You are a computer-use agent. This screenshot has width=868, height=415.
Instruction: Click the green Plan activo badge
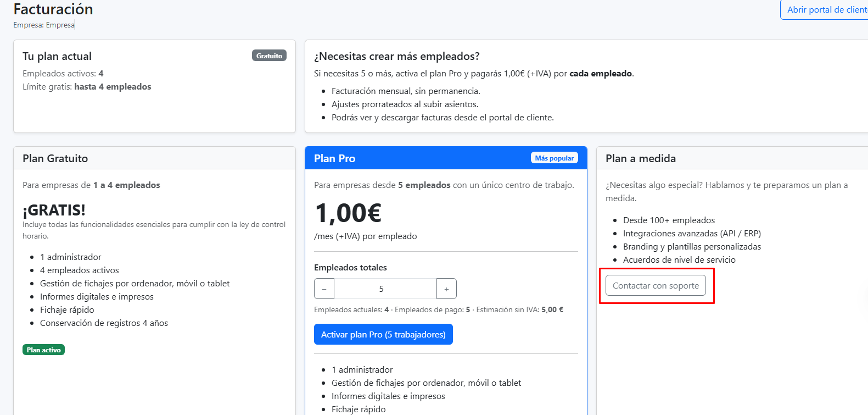click(43, 350)
